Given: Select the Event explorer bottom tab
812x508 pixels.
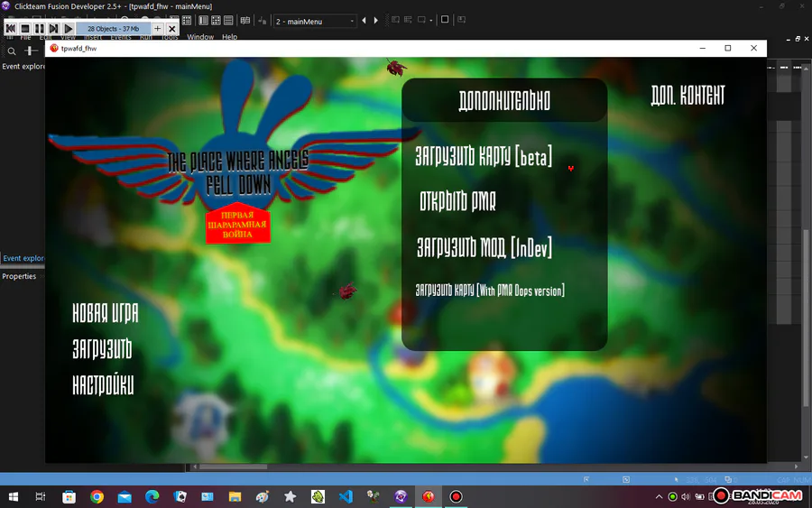Looking at the screenshot, I should (x=23, y=258).
